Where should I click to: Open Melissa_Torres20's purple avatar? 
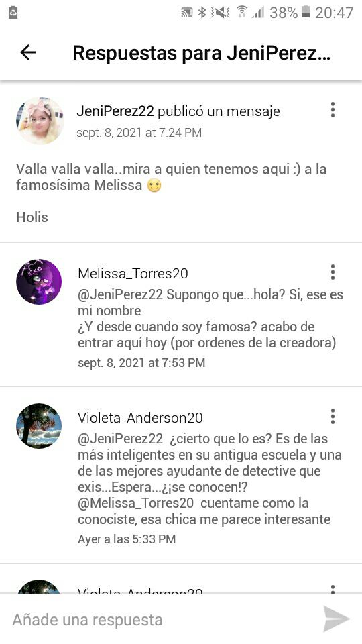click(39, 282)
